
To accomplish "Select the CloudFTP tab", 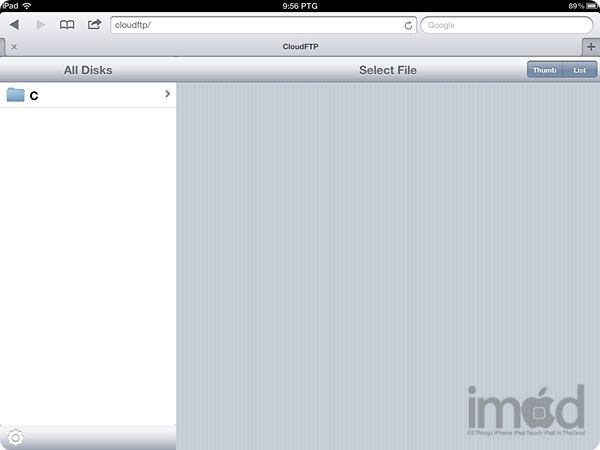I will pyautogui.click(x=298, y=46).
